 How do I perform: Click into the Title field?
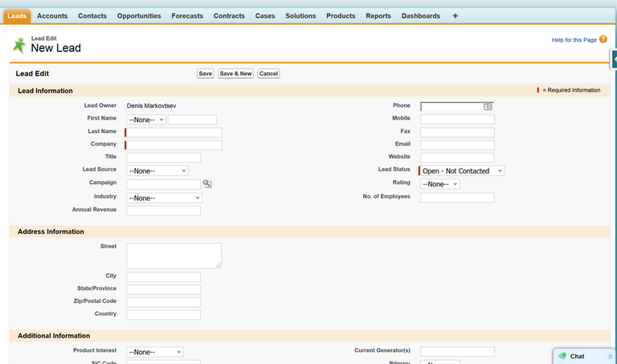click(163, 157)
